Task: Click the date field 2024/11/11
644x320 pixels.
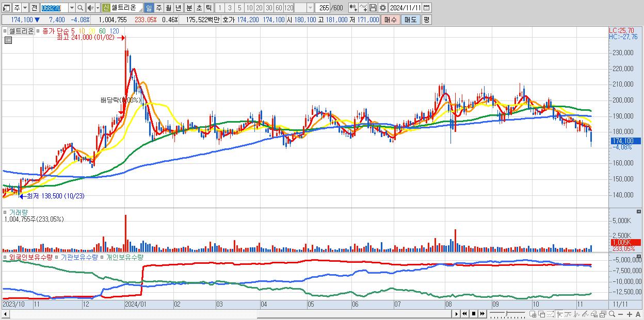Action: coord(405,8)
